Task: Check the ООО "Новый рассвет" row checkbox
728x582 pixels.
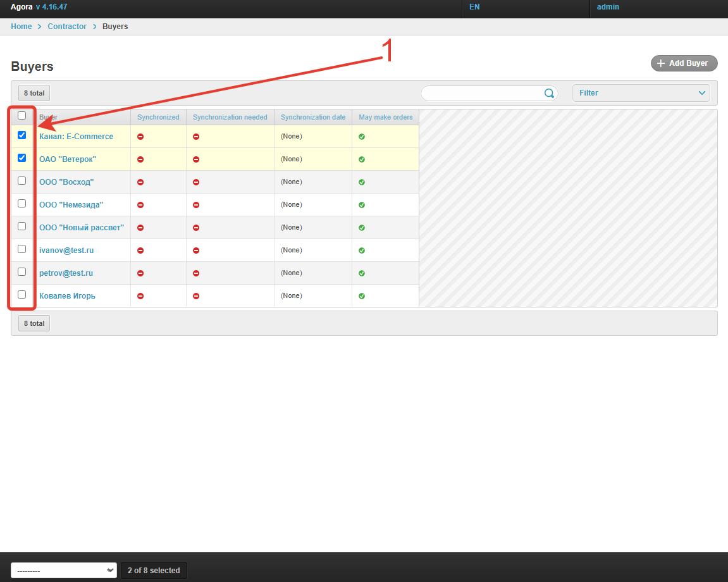Action: pos(22,226)
